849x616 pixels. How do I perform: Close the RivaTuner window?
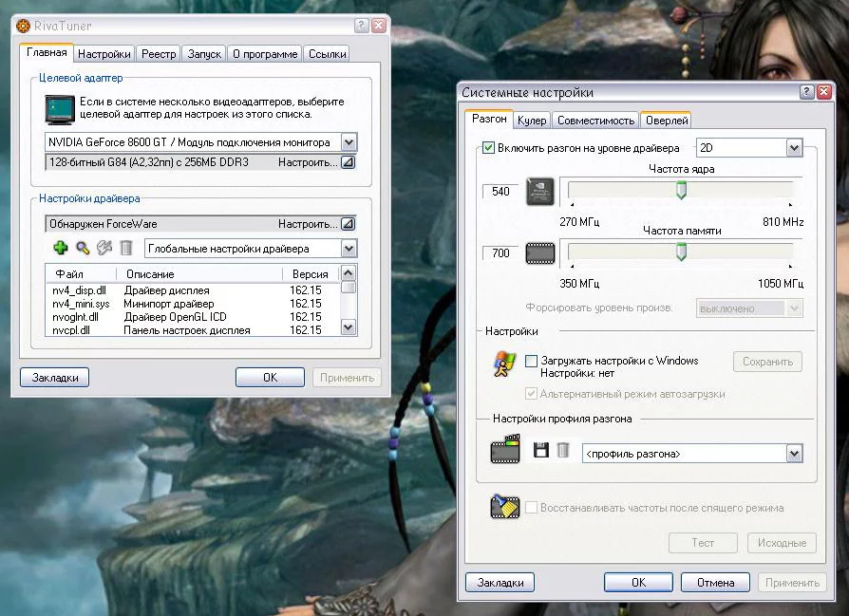[379, 25]
